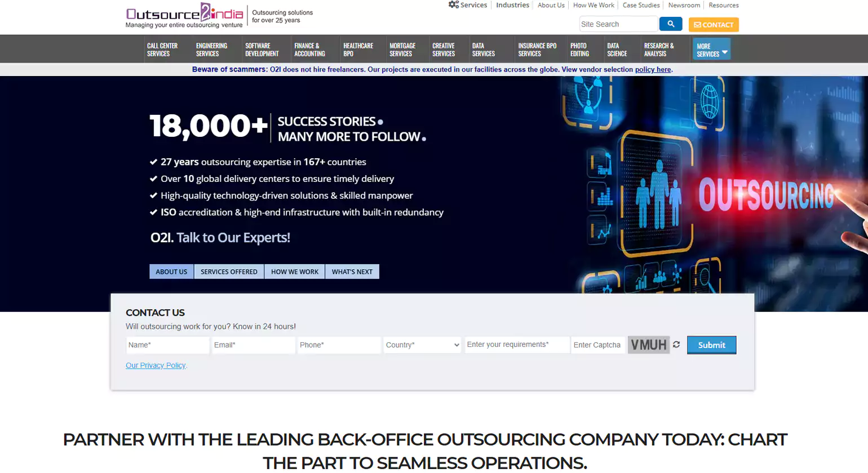Click the orange CONTACT button
The width and height of the screenshot is (868, 473).
(714, 25)
